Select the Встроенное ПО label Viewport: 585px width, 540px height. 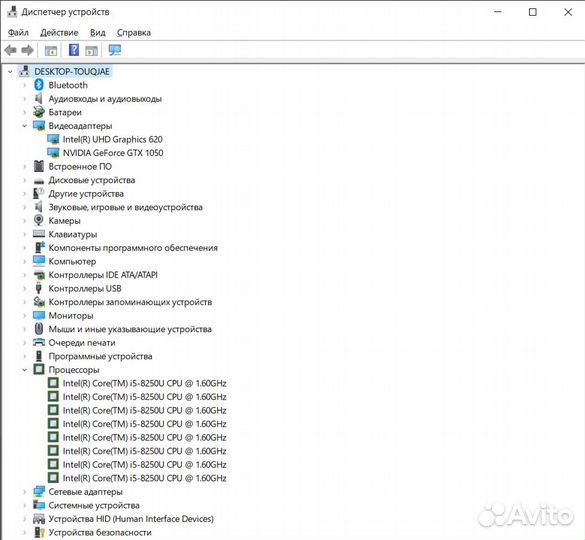[x=80, y=166]
